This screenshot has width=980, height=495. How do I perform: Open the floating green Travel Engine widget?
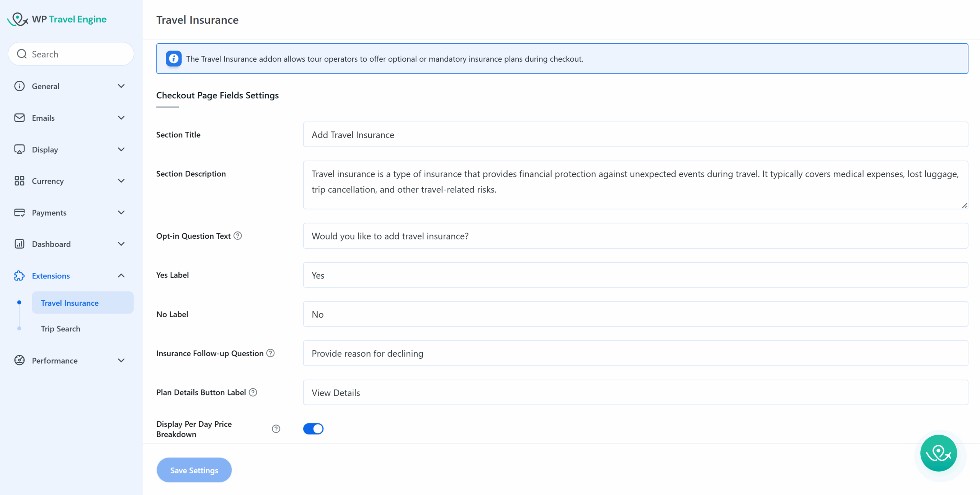pyautogui.click(x=938, y=453)
